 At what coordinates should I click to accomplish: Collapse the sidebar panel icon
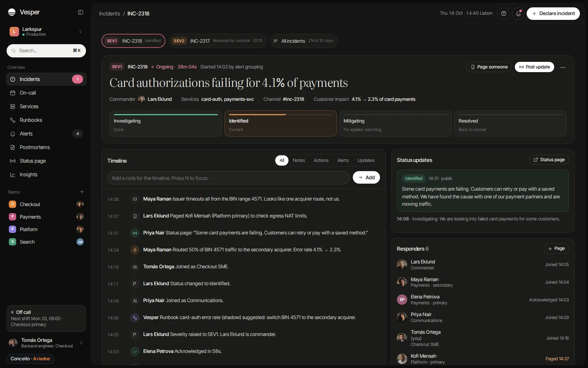pos(80,13)
